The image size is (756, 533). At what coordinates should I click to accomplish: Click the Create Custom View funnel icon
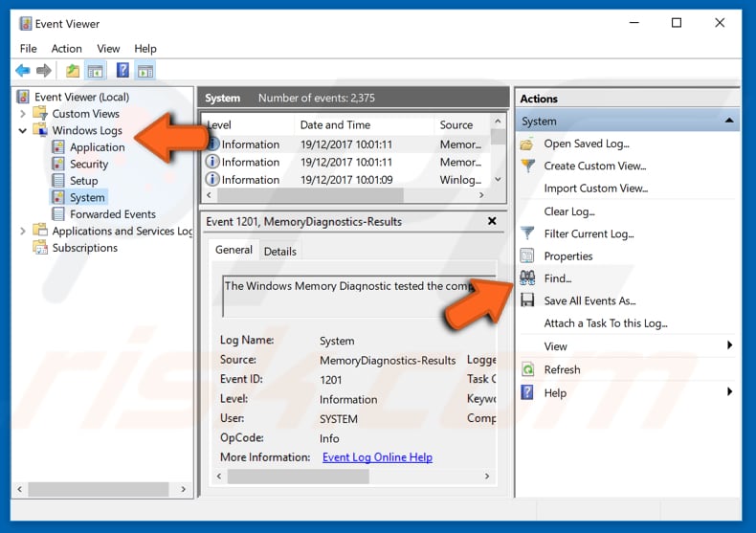tap(527, 166)
